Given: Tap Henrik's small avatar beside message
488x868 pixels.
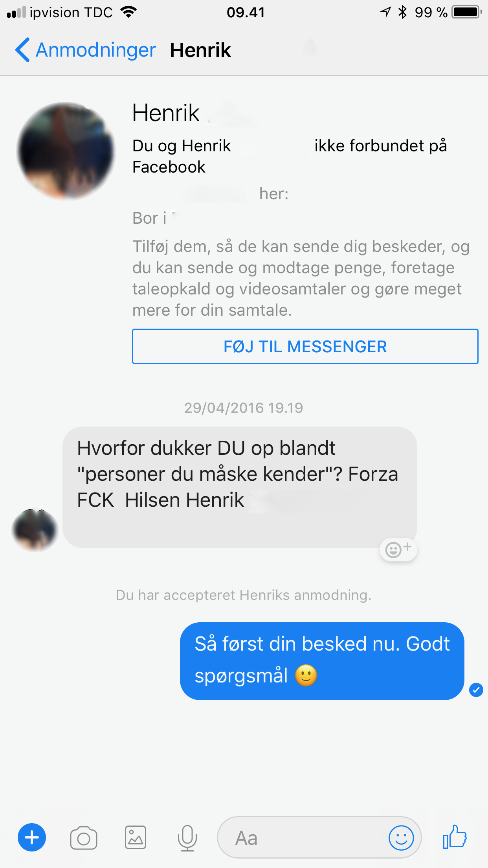Looking at the screenshot, I should [35, 530].
